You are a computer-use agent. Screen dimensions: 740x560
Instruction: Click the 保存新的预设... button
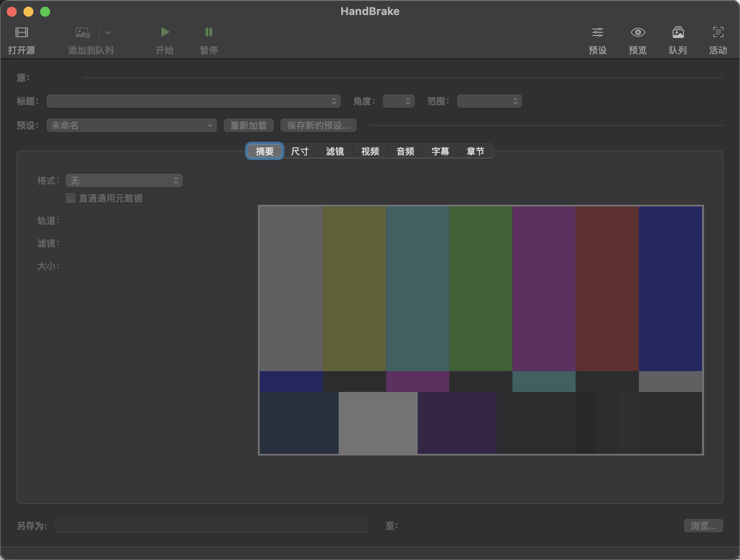pyautogui.click(x=318, y=125)
